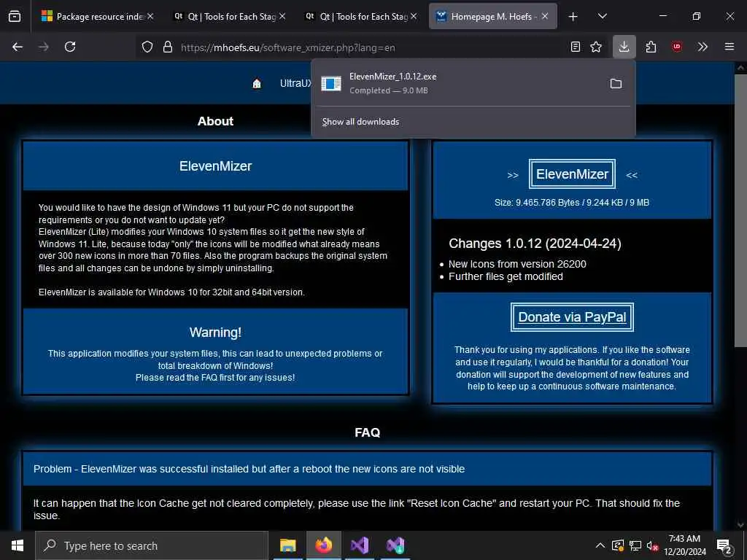Click the taskbar clock showing 7:43 AM
This screenshot has width=747, height=560.
684,545
